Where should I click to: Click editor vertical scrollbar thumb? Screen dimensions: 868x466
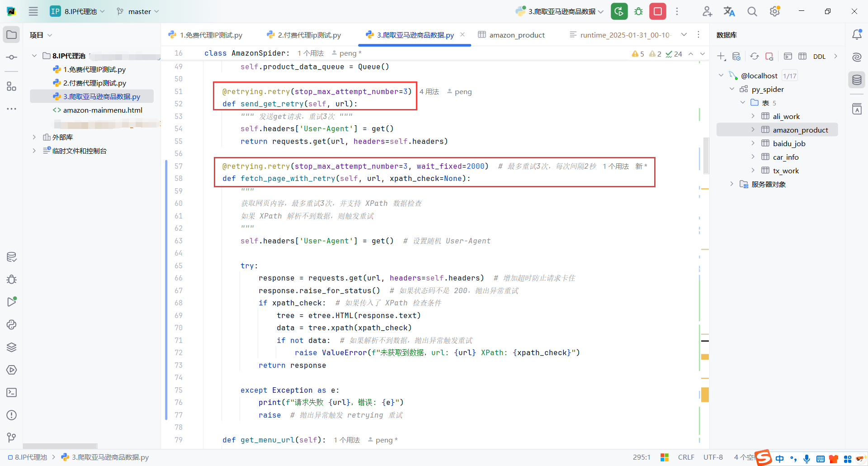coord(706,155)
